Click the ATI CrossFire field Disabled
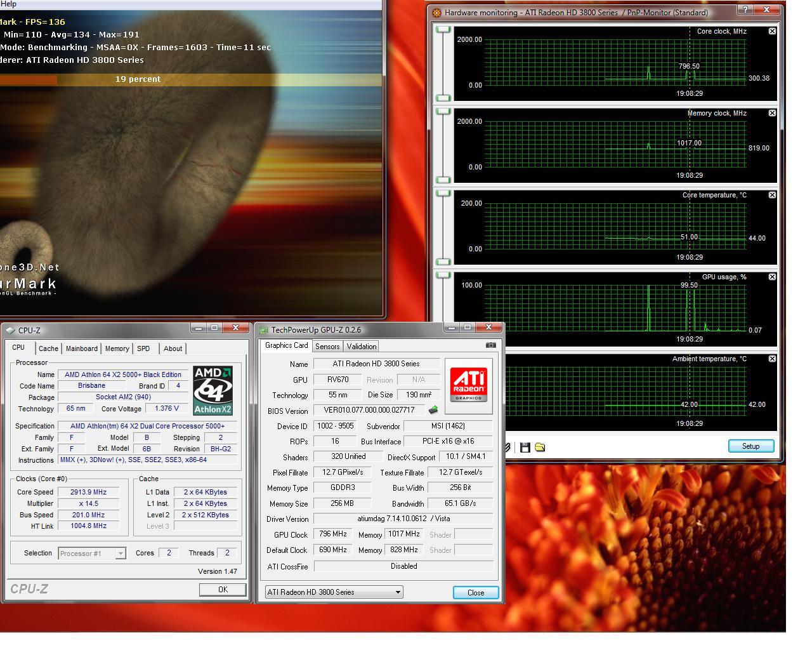This screenshot has width=812, height=650. 403,566
